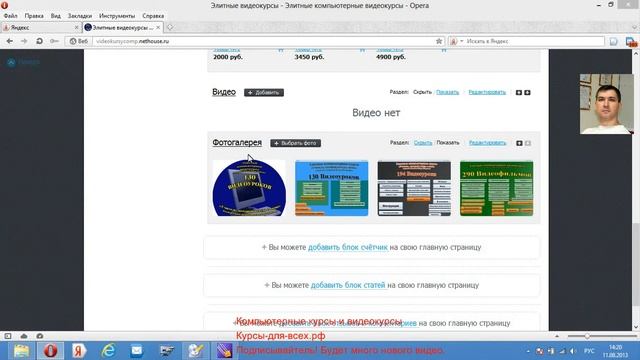Switch to the Яндекс tab
Screen dimensions: 640x360
click(40, 27)
